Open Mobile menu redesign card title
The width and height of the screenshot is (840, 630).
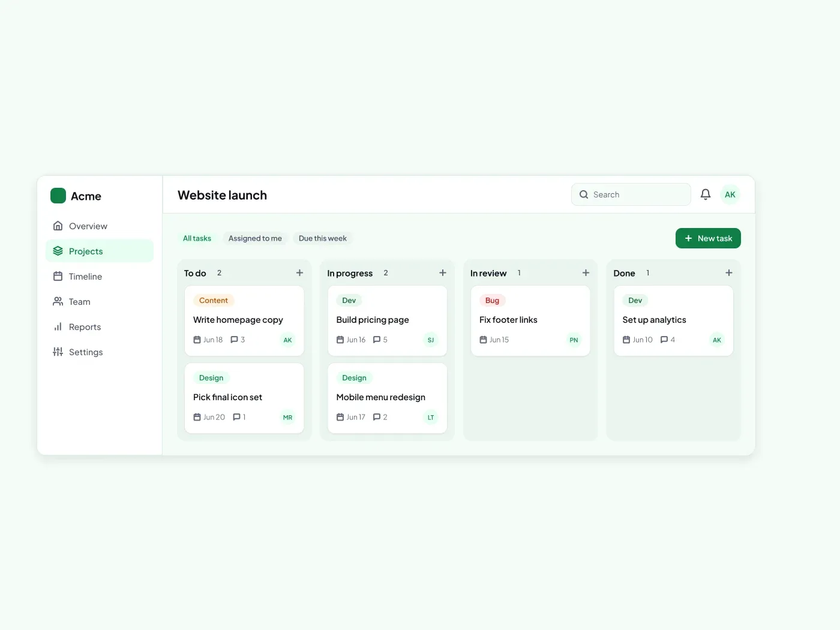tap(381, 397)
